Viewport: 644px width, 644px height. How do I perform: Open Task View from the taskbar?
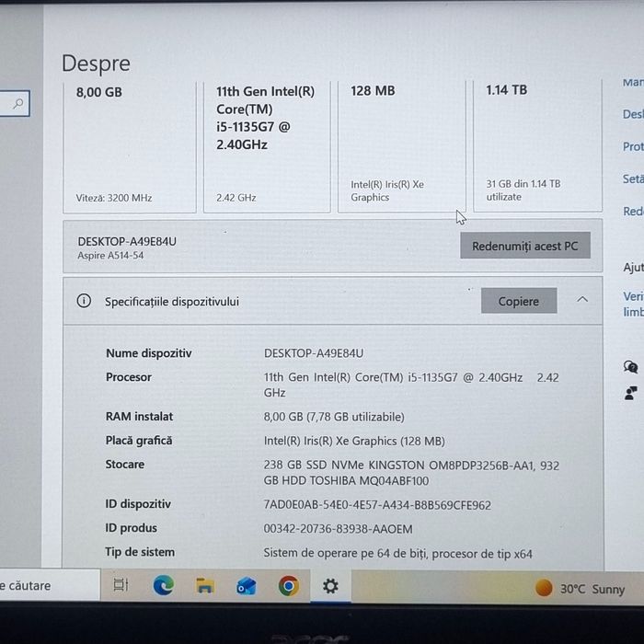[x=121, y=585]
